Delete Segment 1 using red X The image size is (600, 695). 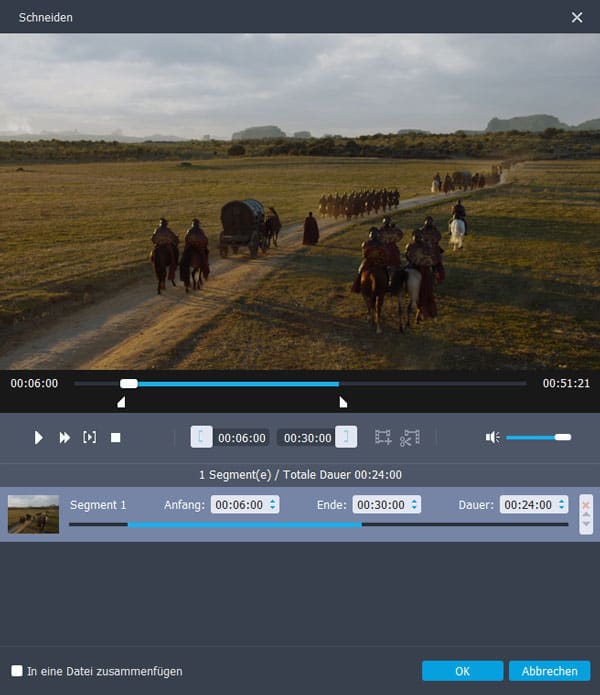pyautogui.click(x=586, y=505)
